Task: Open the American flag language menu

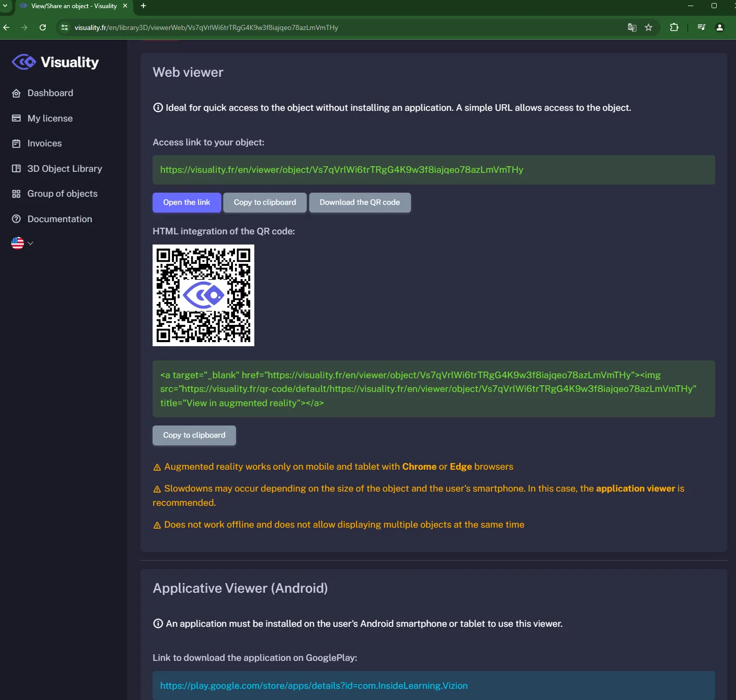Action: [x=16, y=243]
